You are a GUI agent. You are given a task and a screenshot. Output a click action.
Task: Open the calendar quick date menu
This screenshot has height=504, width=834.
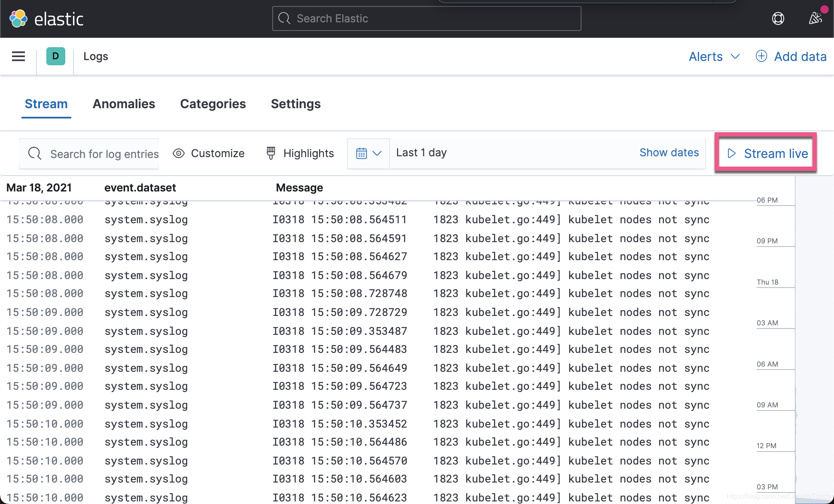[x=368, y=153]
